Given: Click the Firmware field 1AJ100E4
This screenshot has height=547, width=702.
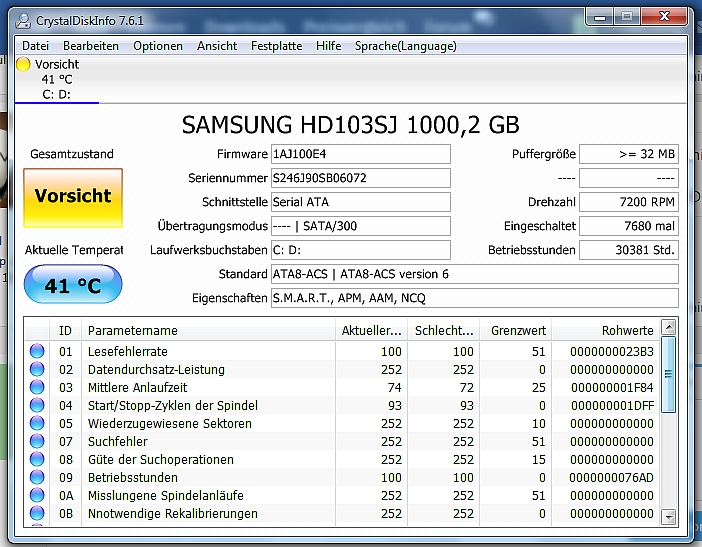Looking at the screenshot, I should (360, 154).
